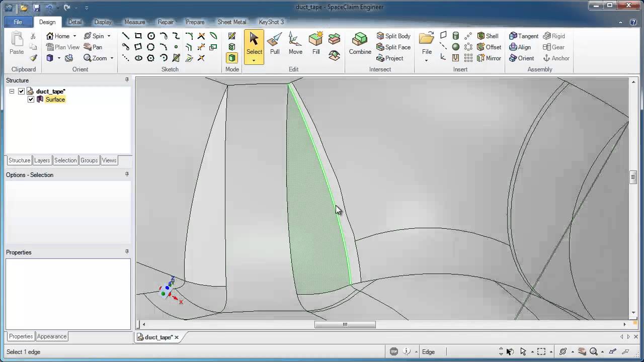Click the Split Face button
The image size is (644, 362).
click(393, 47)
